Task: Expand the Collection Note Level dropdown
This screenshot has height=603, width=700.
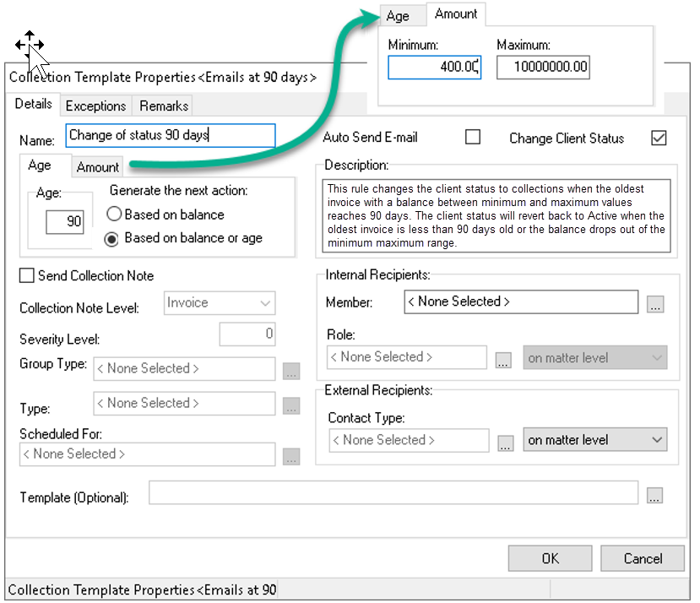Action: click(220, 303)
